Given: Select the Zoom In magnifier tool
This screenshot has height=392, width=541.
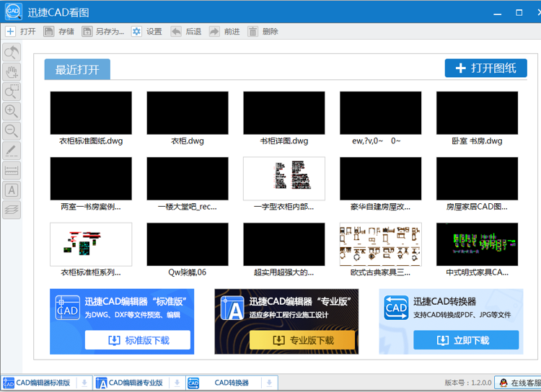Looking at the screenshot, I should click(x=12, y=112).
